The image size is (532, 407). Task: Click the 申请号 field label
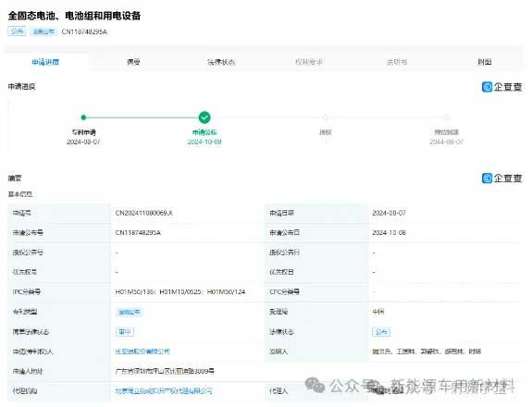[x=21, y=213]
